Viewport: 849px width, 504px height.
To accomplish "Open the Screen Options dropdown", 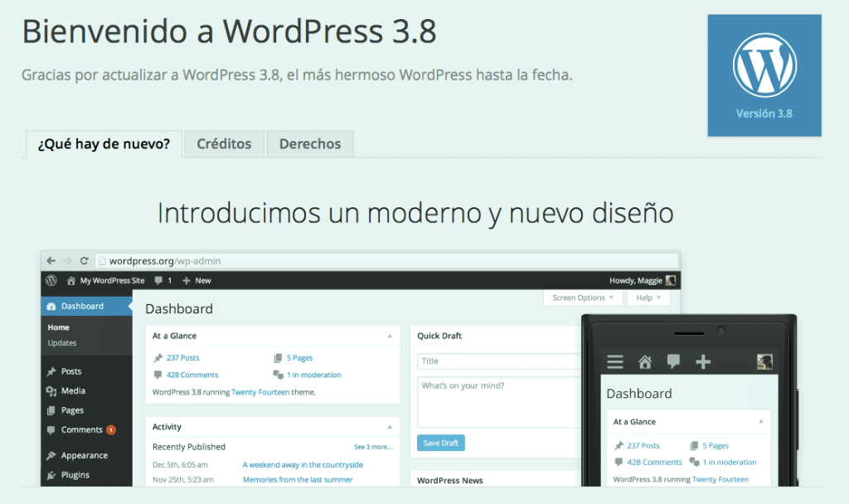I will point(583,298).
